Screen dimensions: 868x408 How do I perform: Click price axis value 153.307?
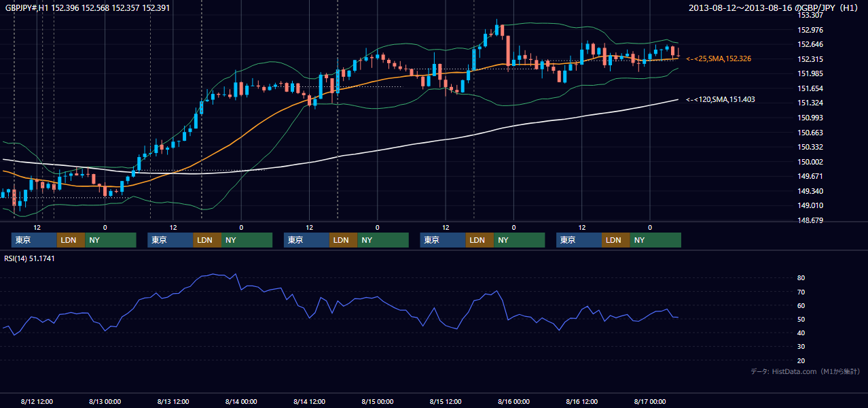pos(810,15)
